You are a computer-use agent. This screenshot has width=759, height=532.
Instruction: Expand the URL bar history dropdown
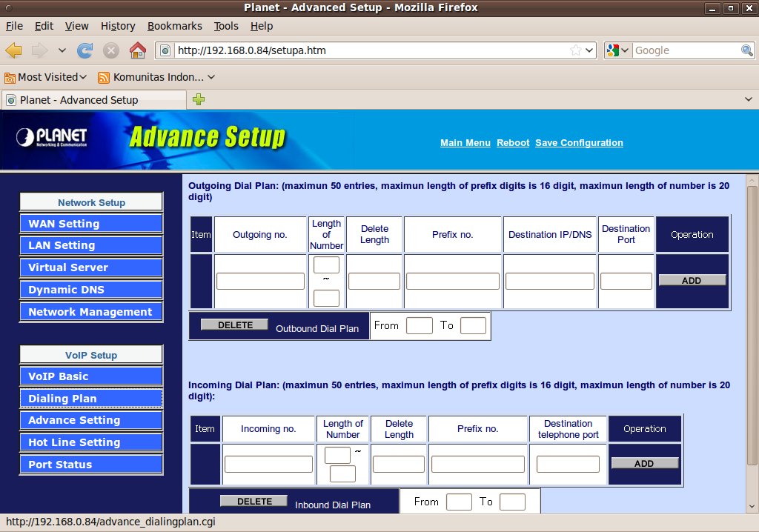pos(589,50)
